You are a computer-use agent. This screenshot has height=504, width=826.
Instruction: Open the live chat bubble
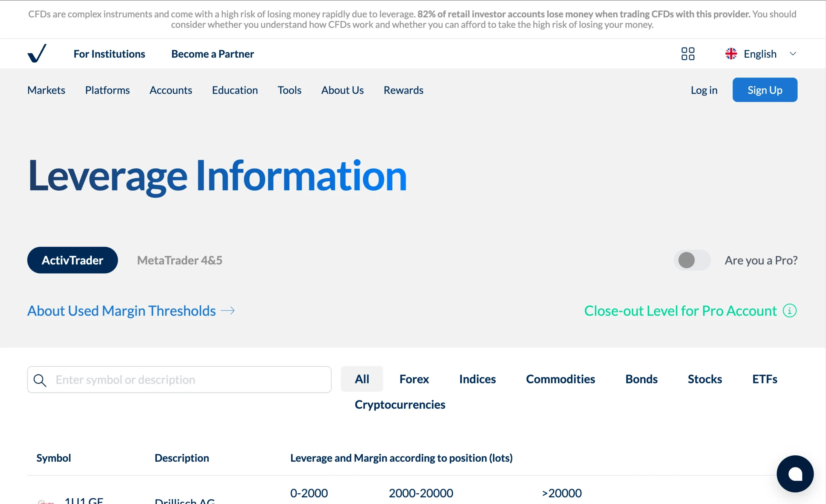pyautogui.click(x=795, y=474)
